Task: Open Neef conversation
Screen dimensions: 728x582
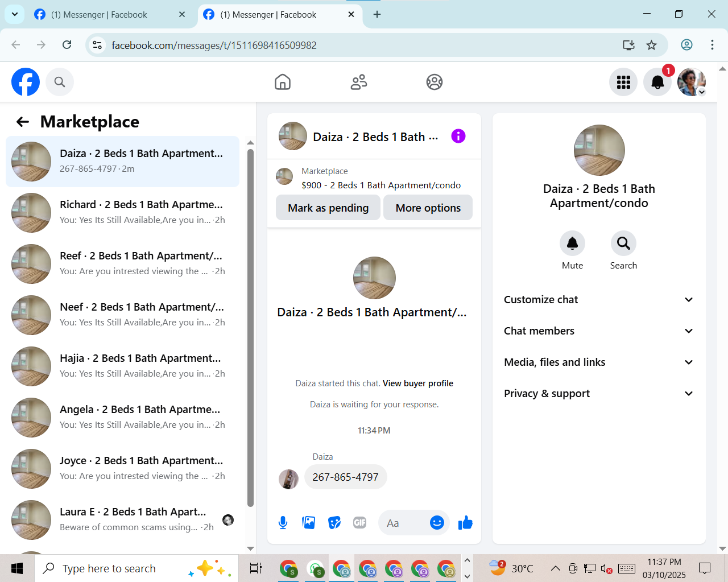Action: point(122,315)
